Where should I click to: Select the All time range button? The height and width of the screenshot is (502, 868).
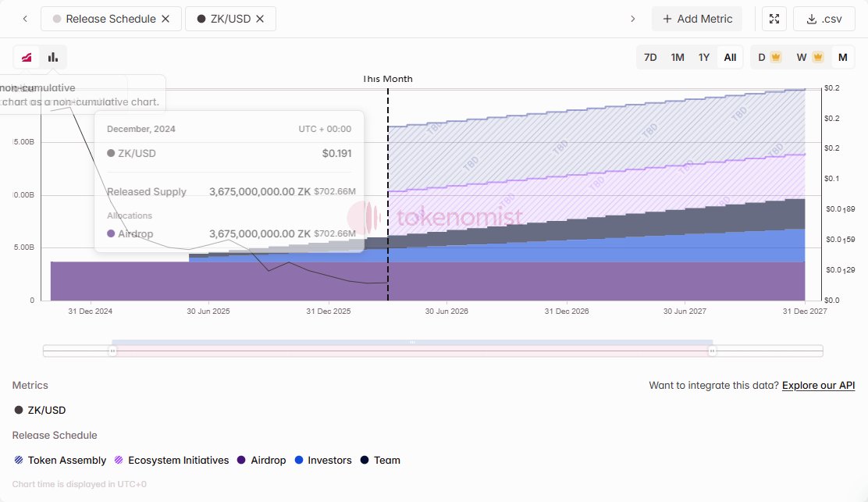coord(730,56)
